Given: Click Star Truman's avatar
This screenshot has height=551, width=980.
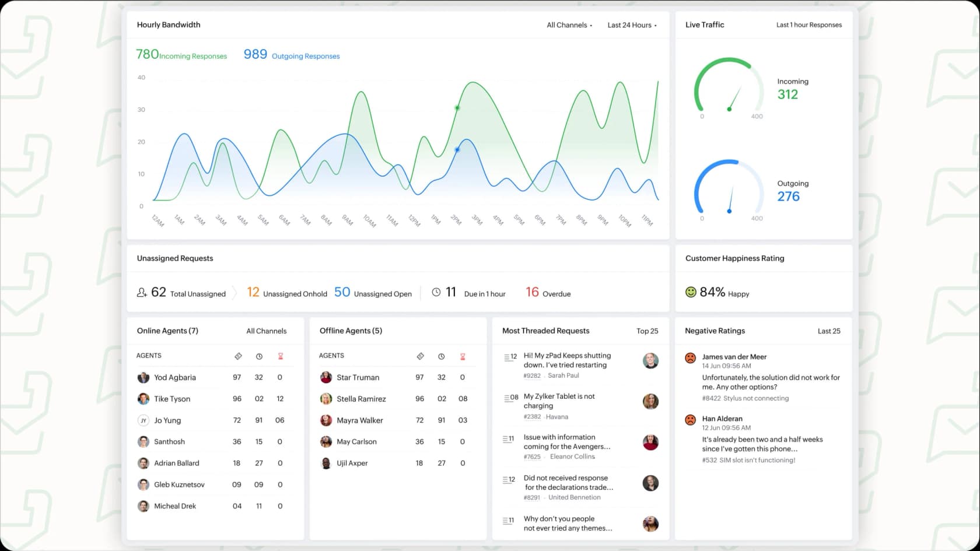Looking at the screenshot, I should click(326, 378).
